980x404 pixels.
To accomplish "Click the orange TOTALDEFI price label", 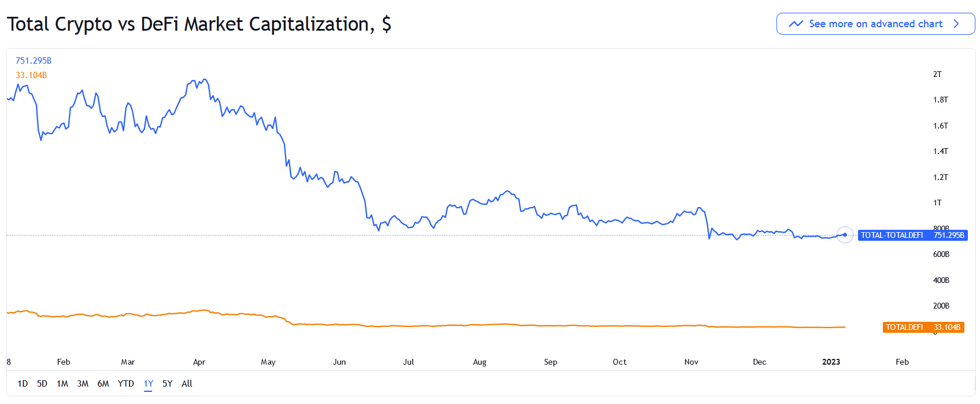I will pos(923,328).
